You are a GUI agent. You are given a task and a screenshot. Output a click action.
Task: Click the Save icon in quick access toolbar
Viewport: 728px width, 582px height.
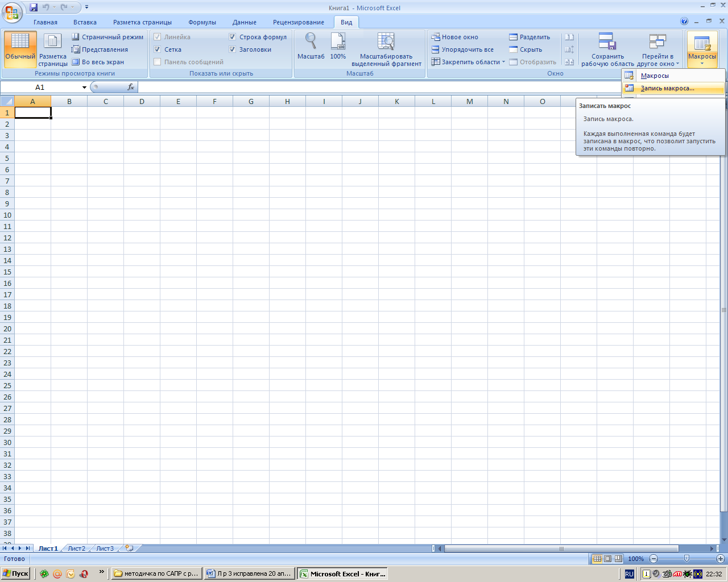coord(34,7)
